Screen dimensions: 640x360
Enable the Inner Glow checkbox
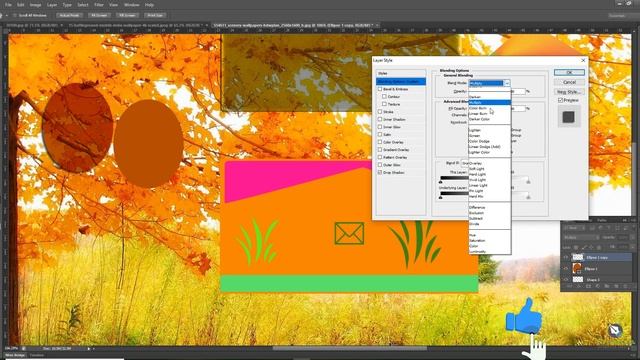tap(380, 127)
